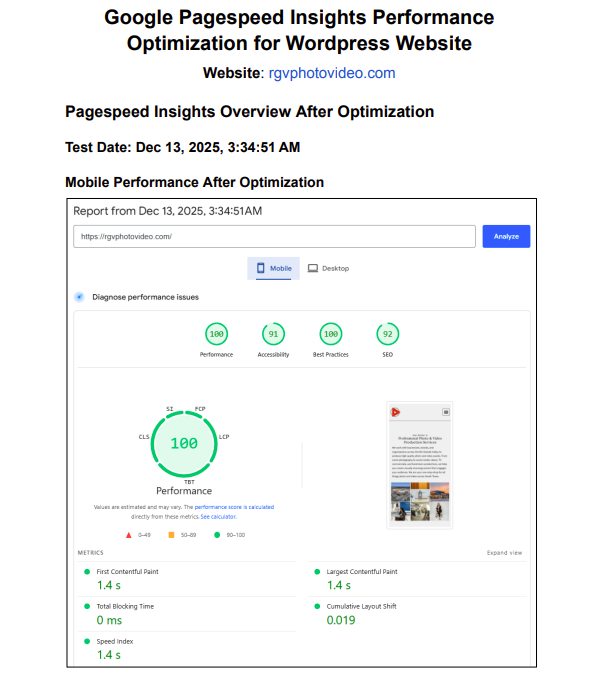This screenshot has width=602, height=678.
Task: Click the green dot beside First Contentful Paint
Action: pos(87,572)
